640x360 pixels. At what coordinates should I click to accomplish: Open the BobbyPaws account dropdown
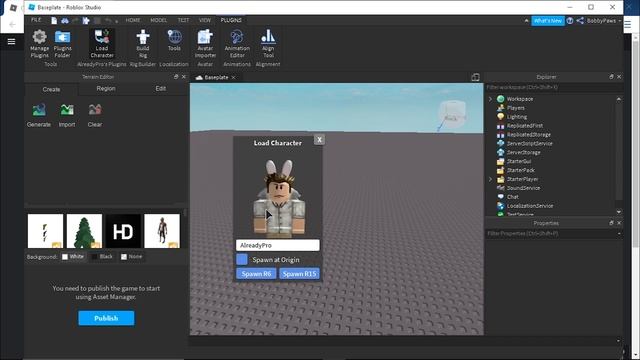click(x=604, y=20)
